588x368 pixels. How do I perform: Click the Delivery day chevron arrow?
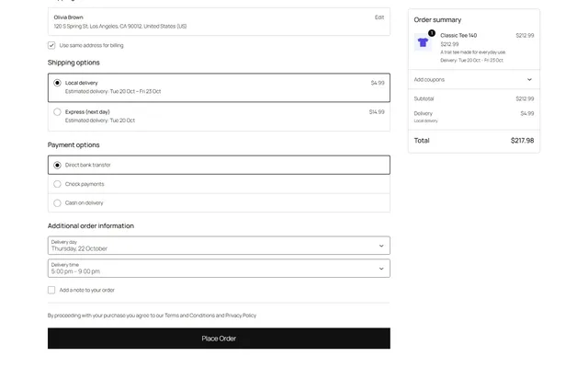click(381, 246)
